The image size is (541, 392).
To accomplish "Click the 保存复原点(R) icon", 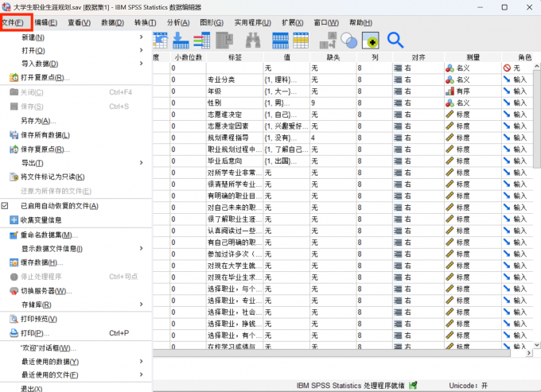I will [14, 149].
